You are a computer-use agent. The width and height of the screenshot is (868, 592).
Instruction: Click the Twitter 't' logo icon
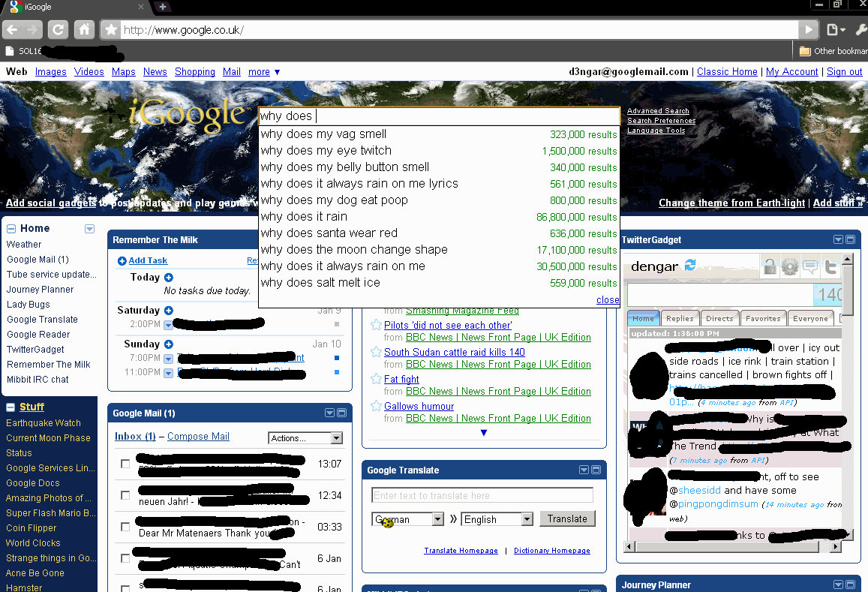[x=830, y=267]
